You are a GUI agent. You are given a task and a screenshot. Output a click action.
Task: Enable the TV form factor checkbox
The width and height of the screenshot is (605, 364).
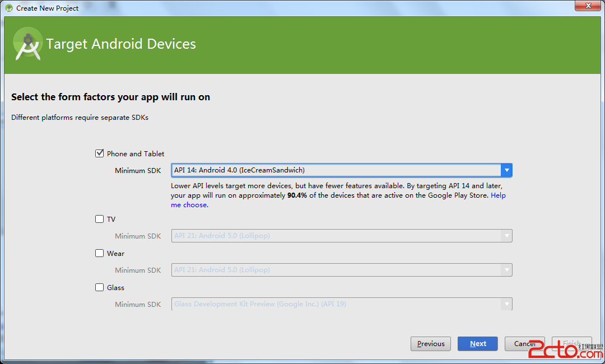tap(100, 219)
